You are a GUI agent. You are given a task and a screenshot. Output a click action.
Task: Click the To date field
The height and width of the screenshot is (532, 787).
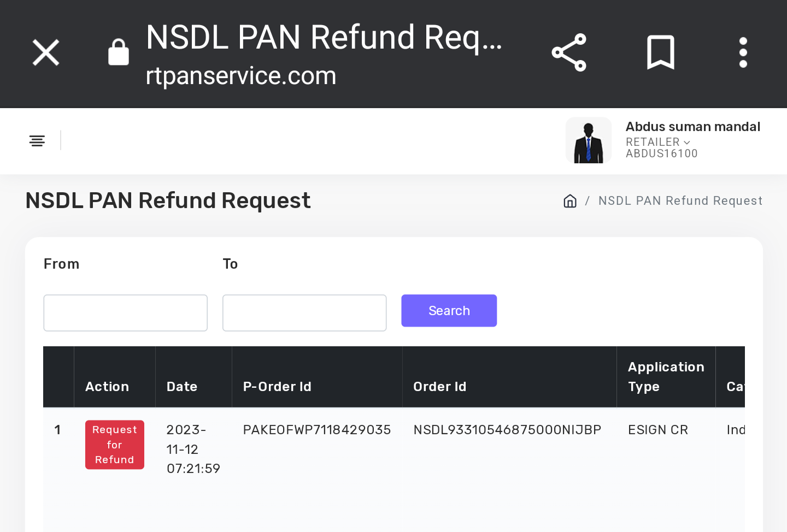304,313
